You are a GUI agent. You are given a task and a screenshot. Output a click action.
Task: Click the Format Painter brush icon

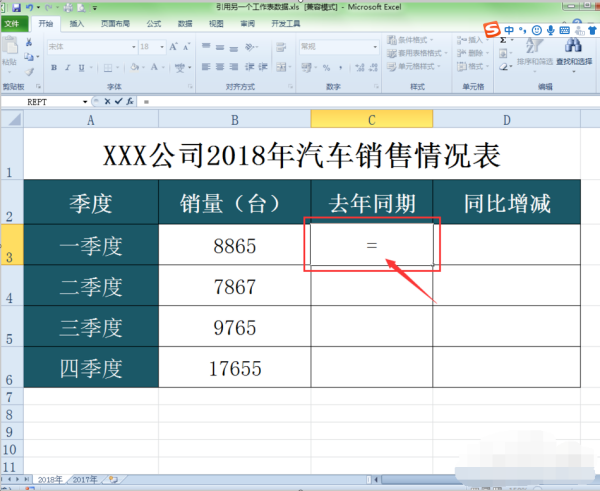tap(29, 71)
